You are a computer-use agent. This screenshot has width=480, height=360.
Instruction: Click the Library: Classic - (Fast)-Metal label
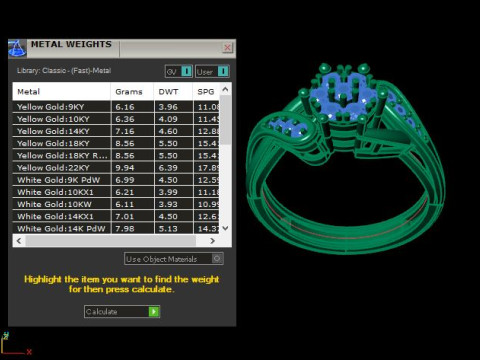tap(64, 71)
